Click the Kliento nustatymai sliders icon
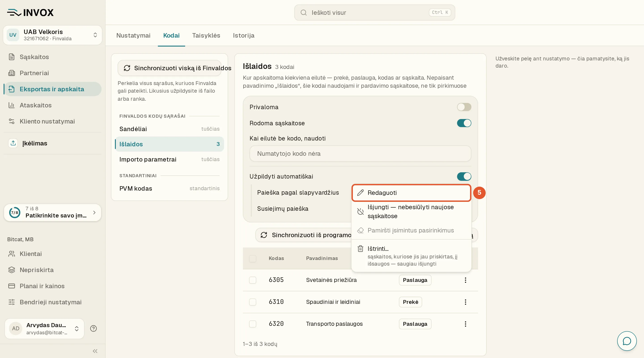 click(11, 121)
